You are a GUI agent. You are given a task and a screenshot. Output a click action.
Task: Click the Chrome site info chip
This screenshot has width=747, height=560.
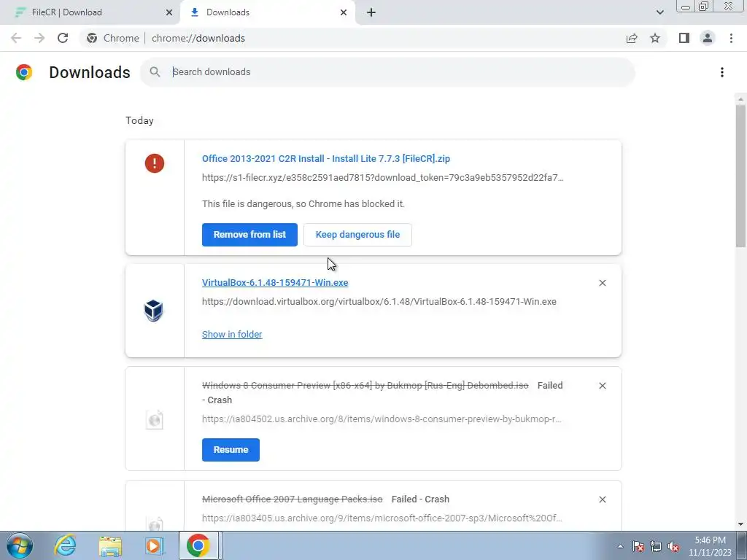coord(113,38)
